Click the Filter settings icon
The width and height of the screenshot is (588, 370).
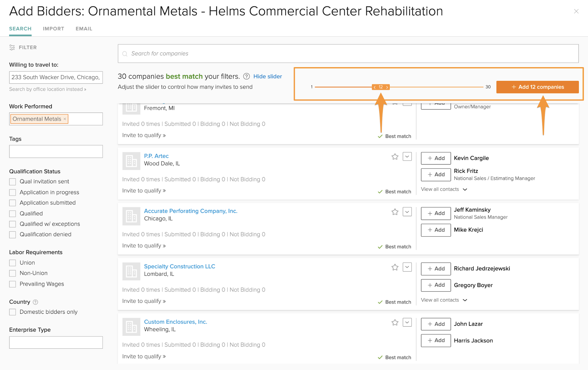(x=12, y=47)
